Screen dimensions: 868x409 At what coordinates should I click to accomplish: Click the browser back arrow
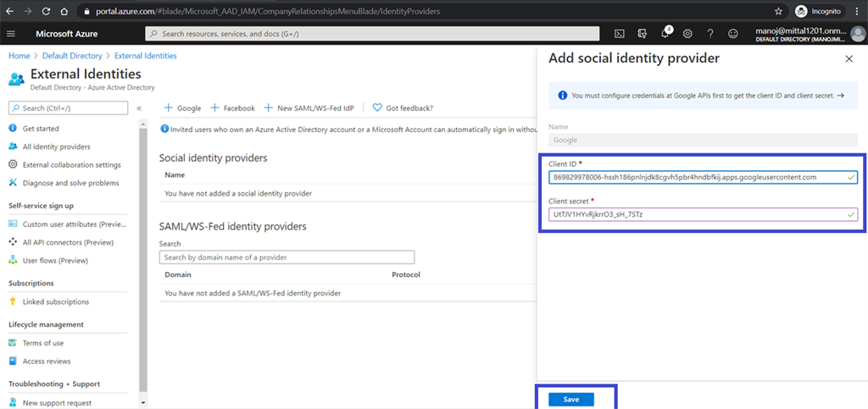point(10,11)
